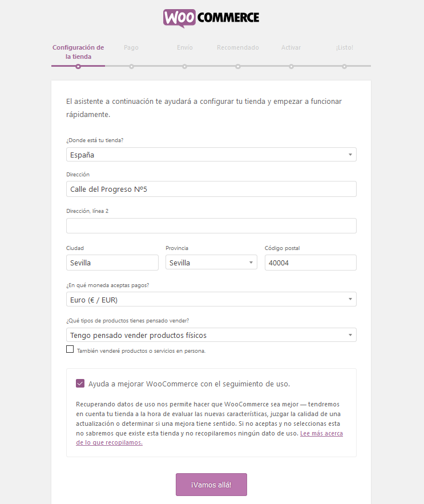This screenshot has height=504, width=424.
Task: Open the product type dropdown
Action: tap(211, 335)
